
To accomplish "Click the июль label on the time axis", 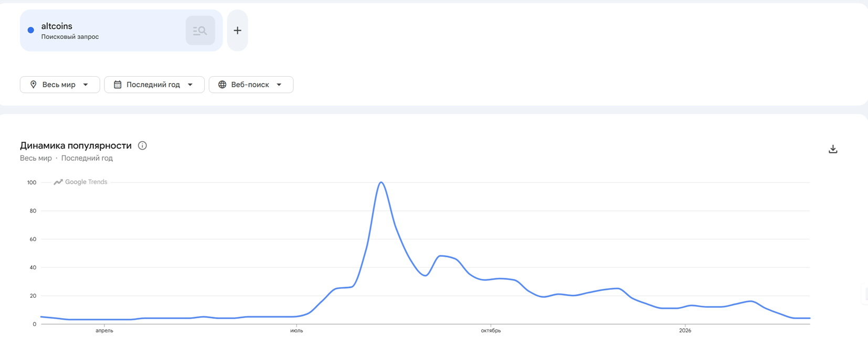I will pos(297,331).
